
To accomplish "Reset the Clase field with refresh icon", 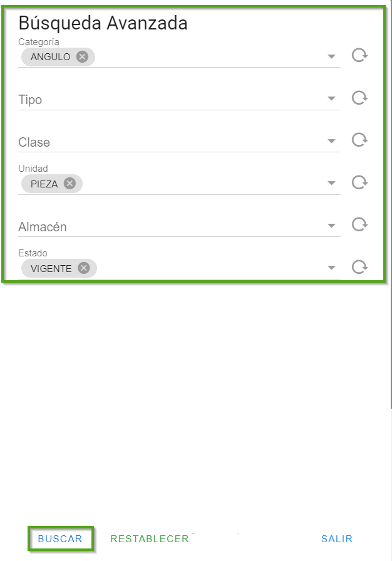I will point(359,140).
